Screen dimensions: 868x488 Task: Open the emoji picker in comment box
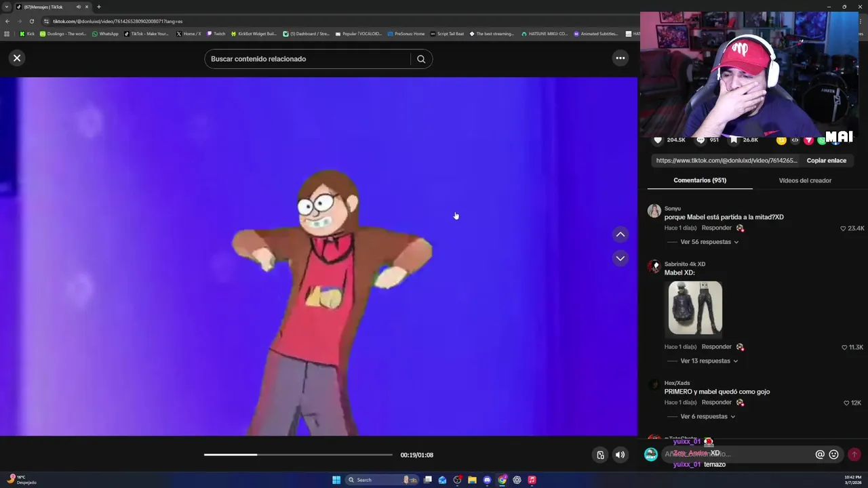(x=834, y=455)
